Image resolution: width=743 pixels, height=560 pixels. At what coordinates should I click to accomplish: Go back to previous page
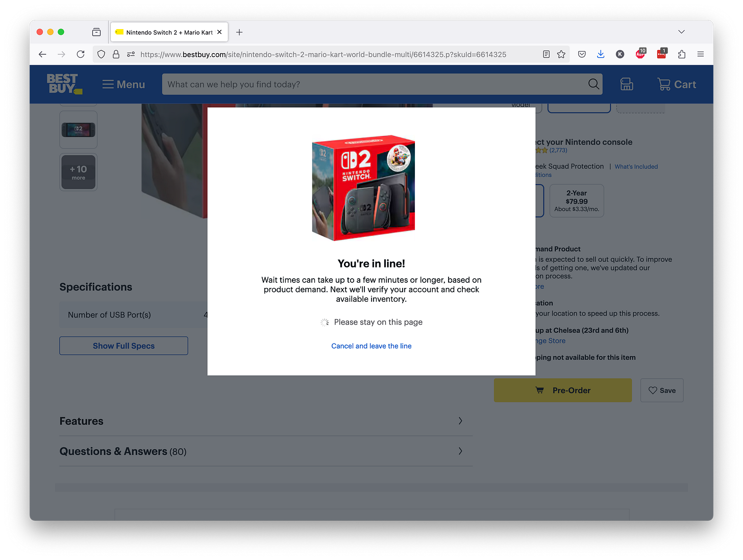pyautogui.click(x=42, y=54)
